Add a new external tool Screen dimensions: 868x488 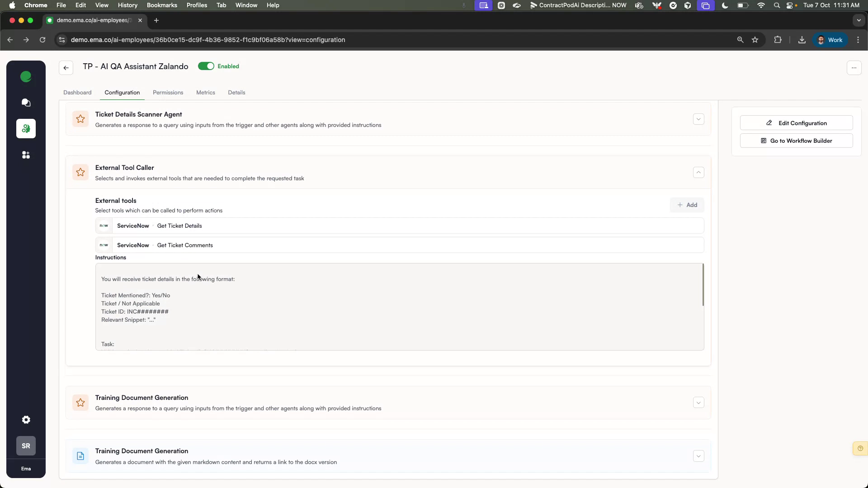point(687,205)
